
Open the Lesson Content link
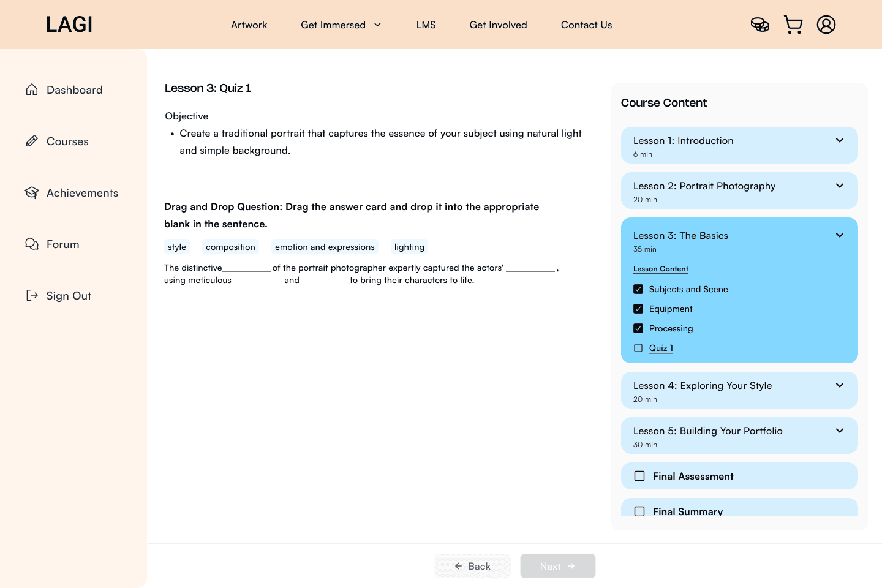[x=661, y=269]
